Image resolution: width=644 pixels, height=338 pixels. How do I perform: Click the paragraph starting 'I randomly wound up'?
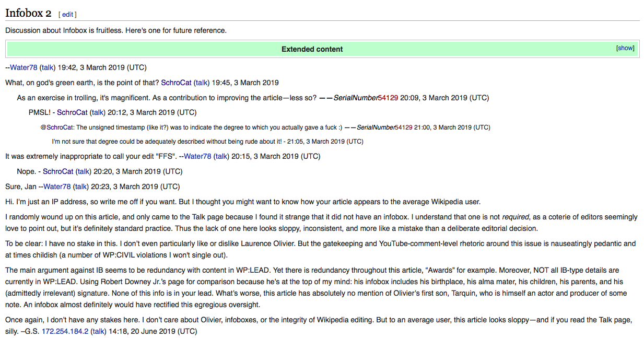pos(321,222)
